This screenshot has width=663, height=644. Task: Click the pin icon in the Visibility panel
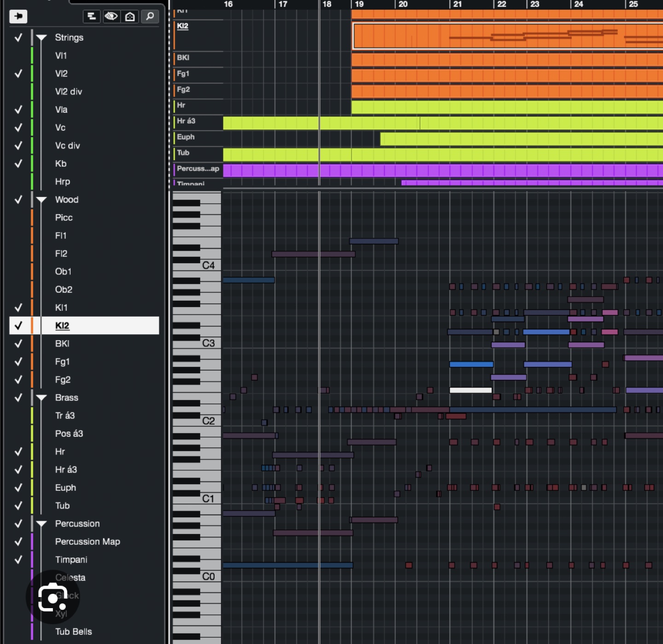click(18, 17)
